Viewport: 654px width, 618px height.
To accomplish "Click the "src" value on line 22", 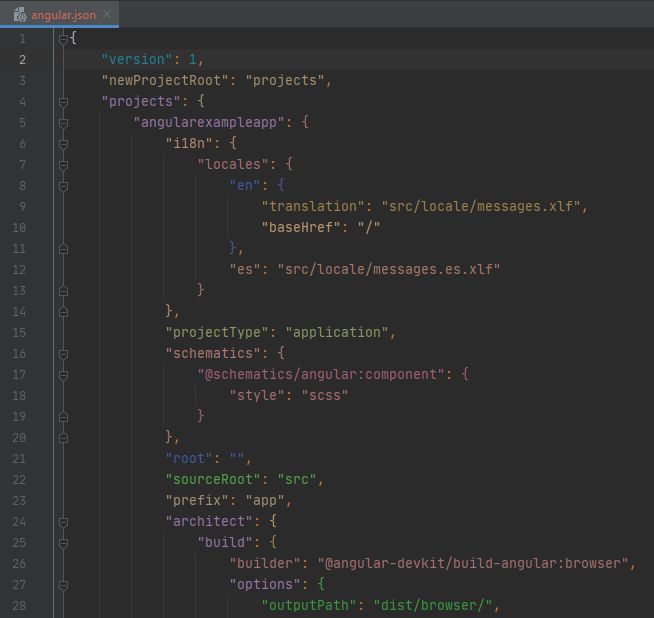I will (x=297, y=479).
